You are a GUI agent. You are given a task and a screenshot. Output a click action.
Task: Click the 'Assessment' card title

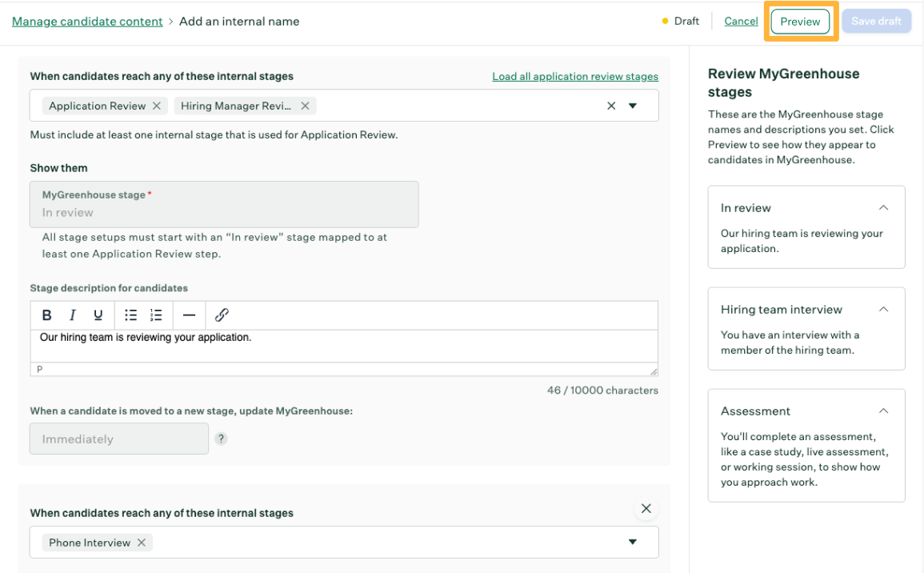(x=755, y=411)
